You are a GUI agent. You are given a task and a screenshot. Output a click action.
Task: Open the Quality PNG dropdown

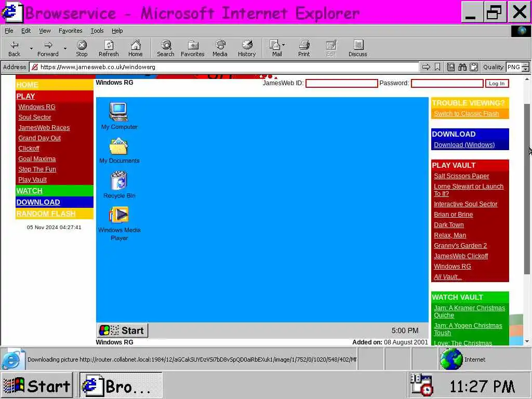click(525, 67)
